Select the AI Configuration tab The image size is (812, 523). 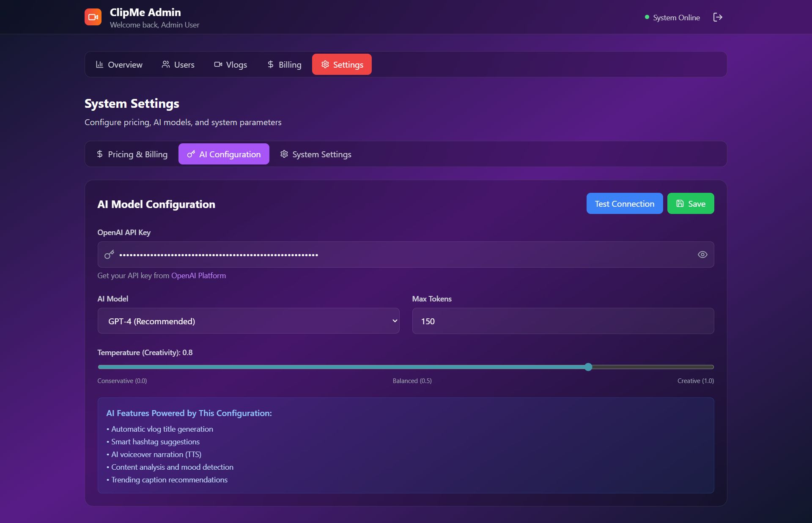coord(224,154)
